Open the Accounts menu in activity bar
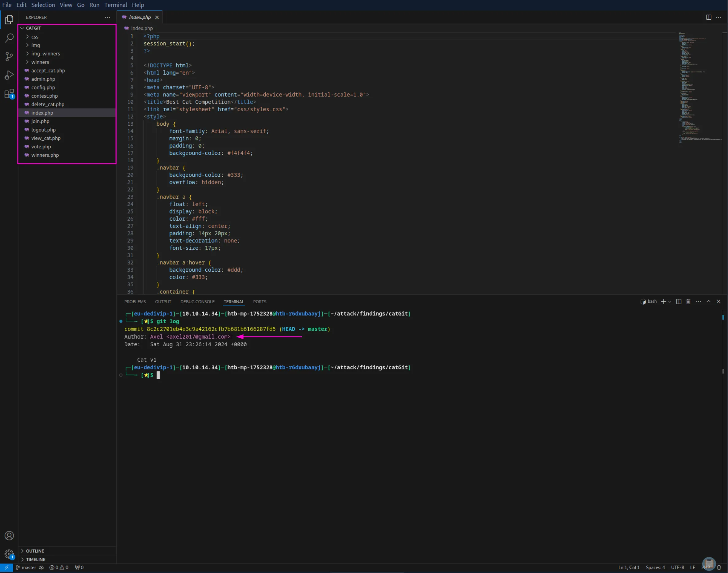728x573 pixels. pyautogui.click(x=9, y=536)
